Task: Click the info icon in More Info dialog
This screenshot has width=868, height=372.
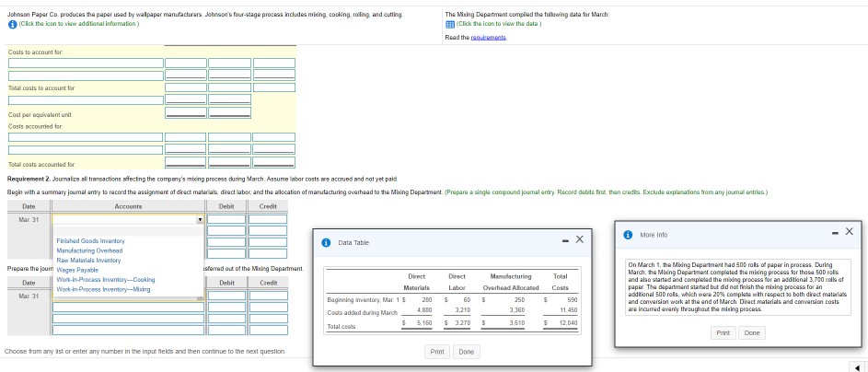Action: click(x=629, y=235)
